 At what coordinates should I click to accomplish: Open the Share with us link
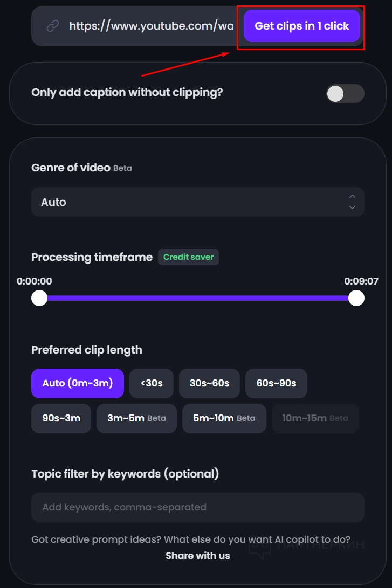[197, 556]
